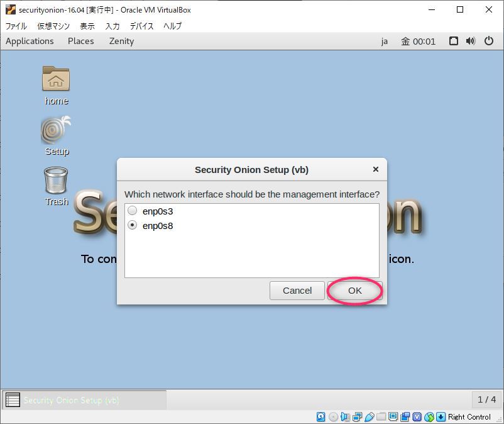Click the guest panel window square icon
Screen dimensions: 504x424
pyautogui.click(x=454, y=41)
